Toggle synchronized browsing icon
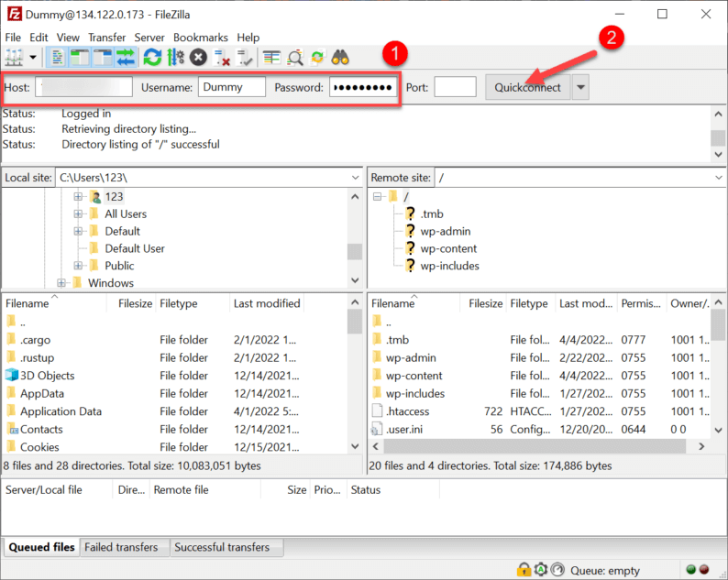This screenshot has width=728, height=580. 317,58
